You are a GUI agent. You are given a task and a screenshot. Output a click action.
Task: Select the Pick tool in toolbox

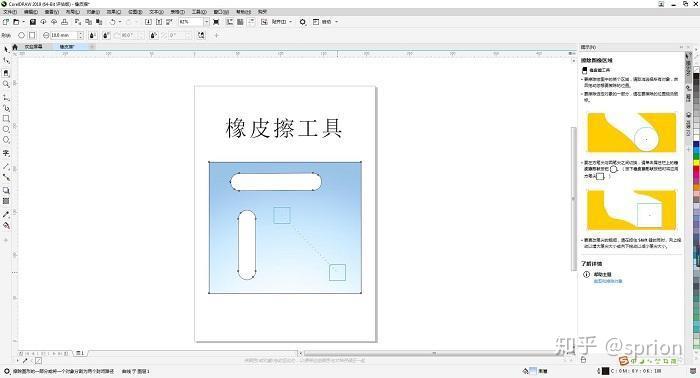6,49
